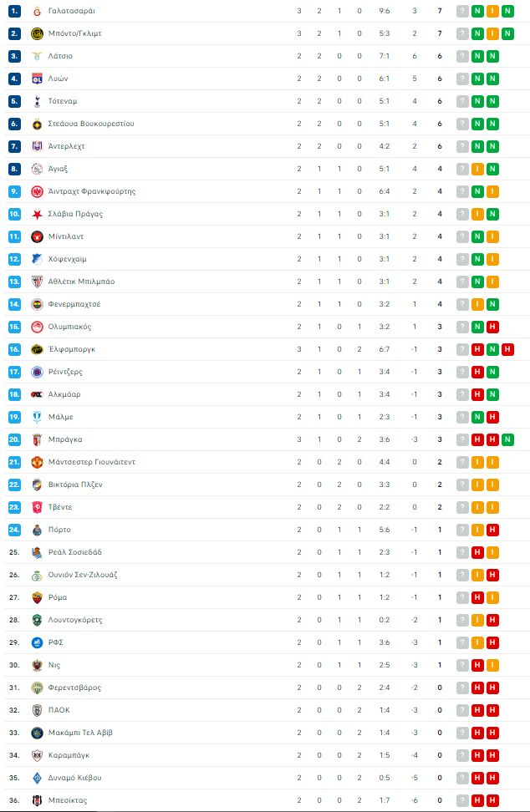Viewport: 530px width, 812px height.
Task: Click the rank 16 badge for Έλφσμποργκ
Action: 14,349
